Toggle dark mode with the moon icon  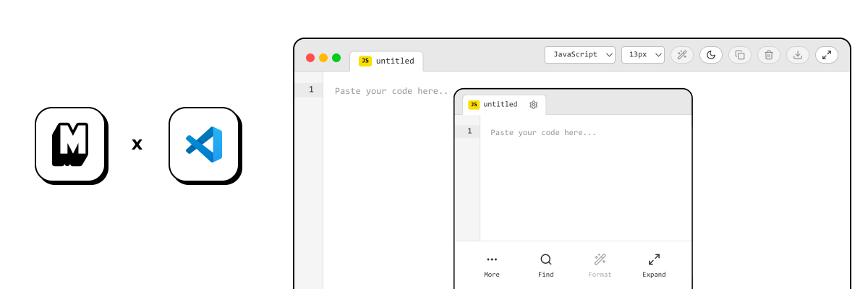click(x=711, y=55)
